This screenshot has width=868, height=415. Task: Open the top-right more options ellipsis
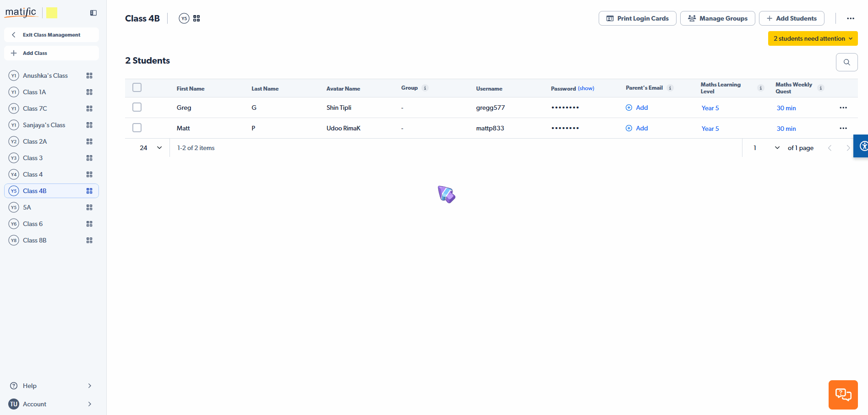tap(850, 18)
